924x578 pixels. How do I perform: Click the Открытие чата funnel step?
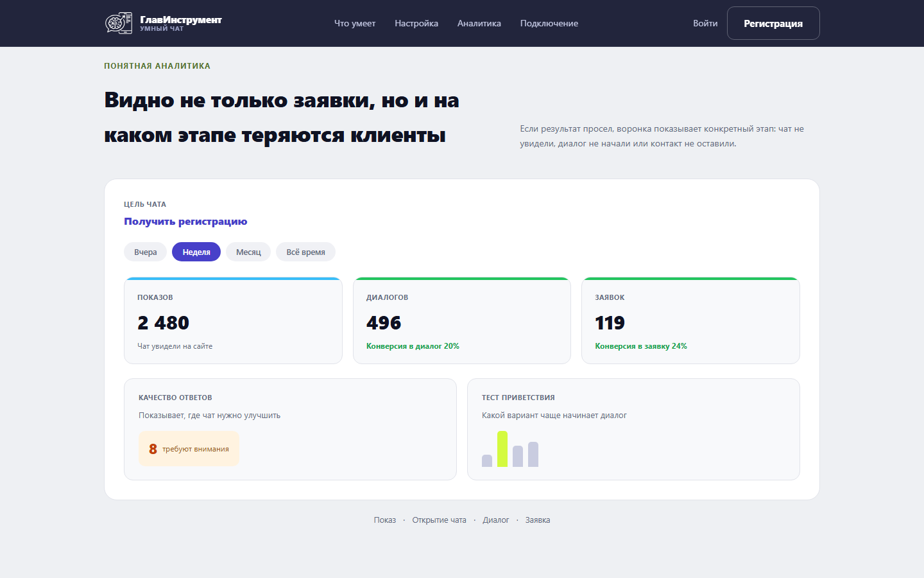440,520
